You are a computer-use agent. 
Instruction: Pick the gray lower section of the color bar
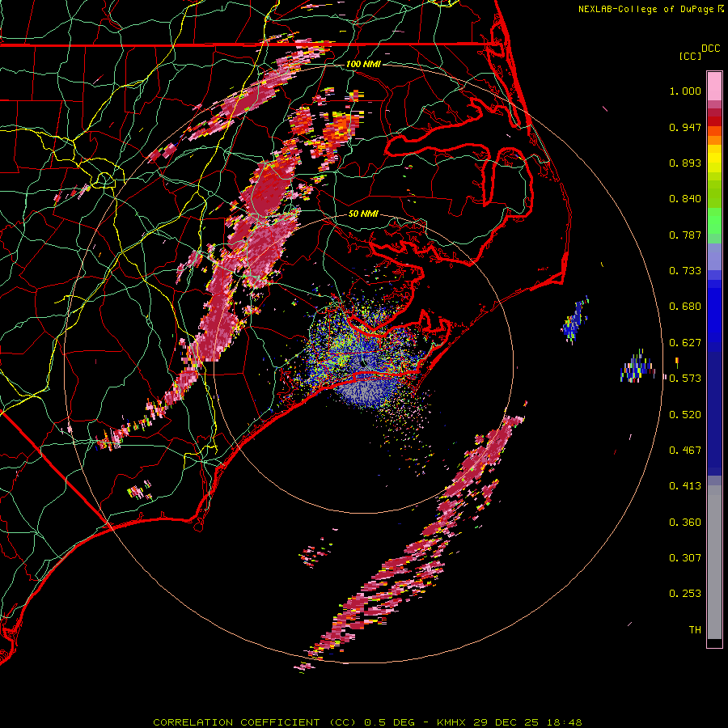point(714,562)
